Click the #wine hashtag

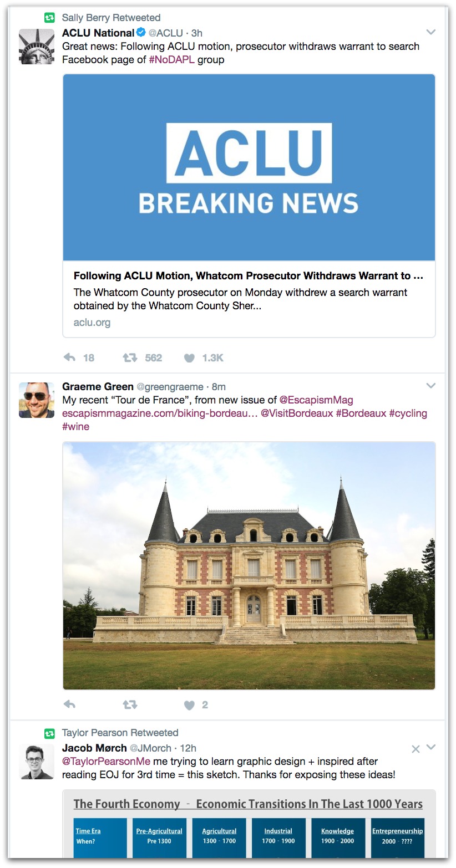click(x=75, y=427)
